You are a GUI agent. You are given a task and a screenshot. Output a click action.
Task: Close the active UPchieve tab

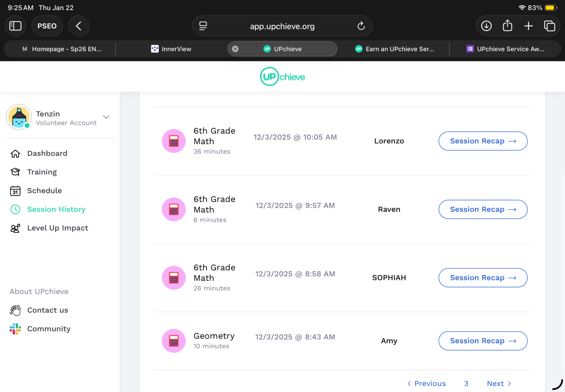[x=235, y=49]
